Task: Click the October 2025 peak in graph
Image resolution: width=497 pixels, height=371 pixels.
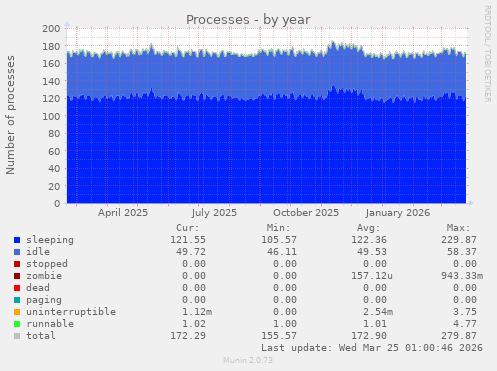Action: 333,43
